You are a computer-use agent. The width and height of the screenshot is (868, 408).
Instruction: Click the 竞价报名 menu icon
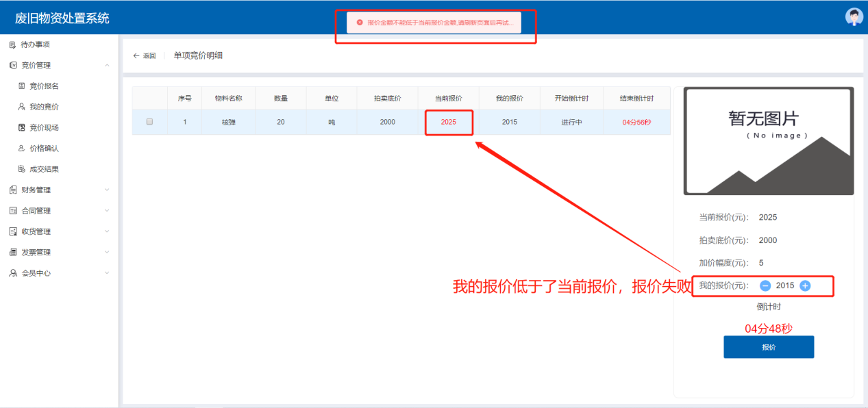(21, 86)
